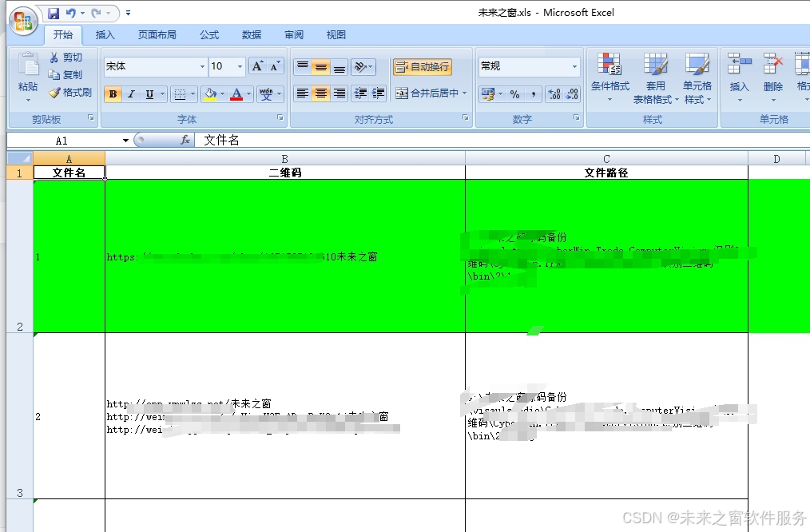Open 单元格样式 cell styles

[697, 77]
